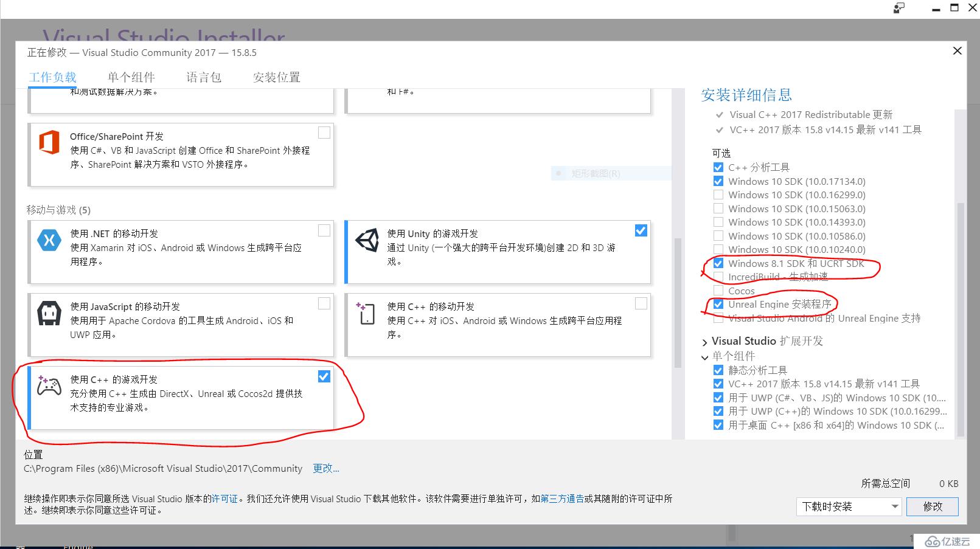The image size is (980, 549).
Task: Select the install path C:\Program Files (x86) text
Action: 163,469
